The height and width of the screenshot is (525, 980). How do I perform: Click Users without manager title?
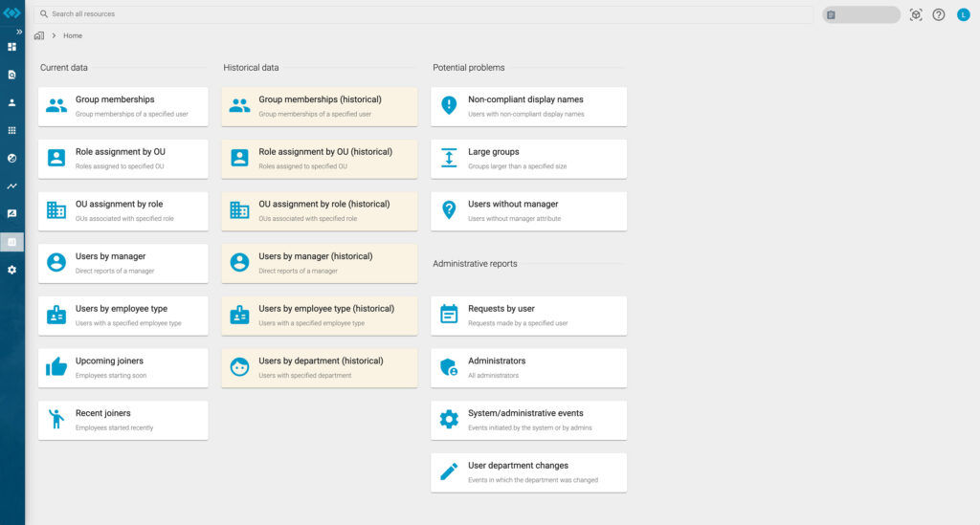[513, 204]
